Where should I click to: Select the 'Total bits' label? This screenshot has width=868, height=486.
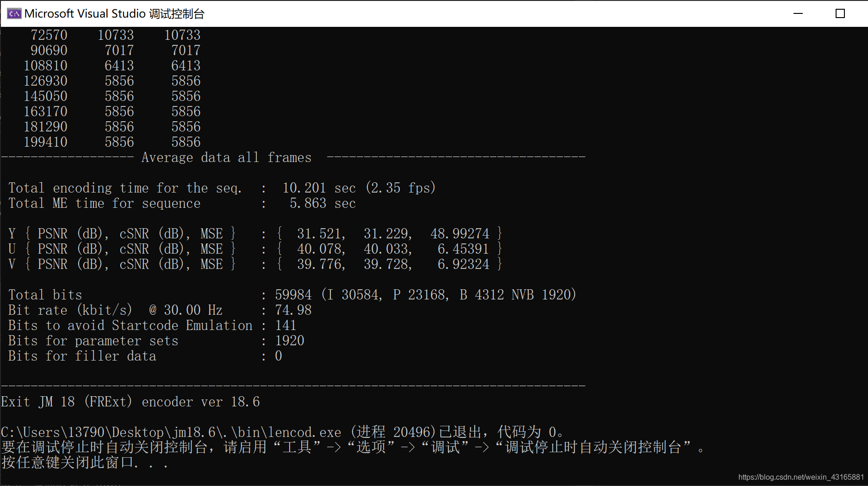pyautogui.click(x=45, y=295)
